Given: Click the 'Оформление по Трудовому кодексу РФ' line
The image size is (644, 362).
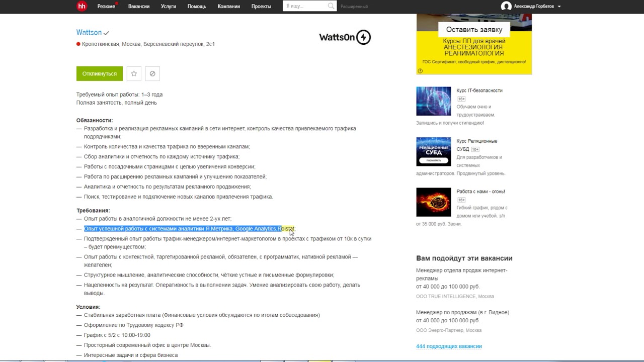Looking at the screenshot, I should click(133, 325).
